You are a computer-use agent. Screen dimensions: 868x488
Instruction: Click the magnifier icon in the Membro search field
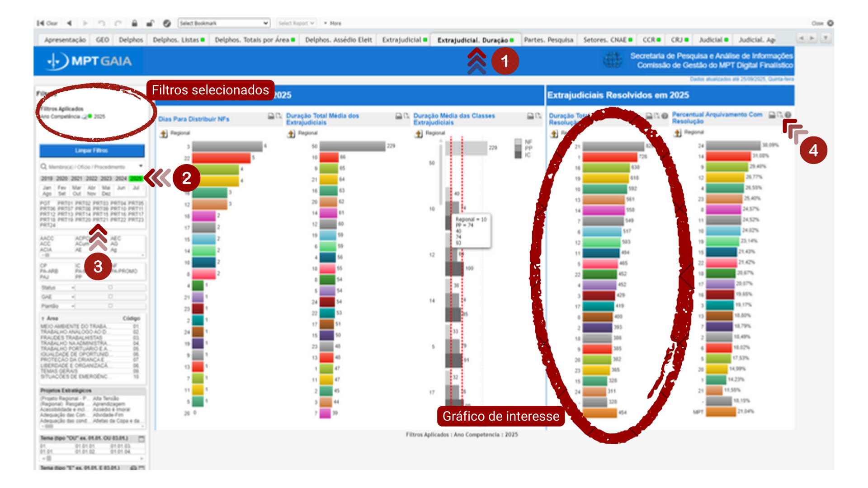[x=44, y=167]
